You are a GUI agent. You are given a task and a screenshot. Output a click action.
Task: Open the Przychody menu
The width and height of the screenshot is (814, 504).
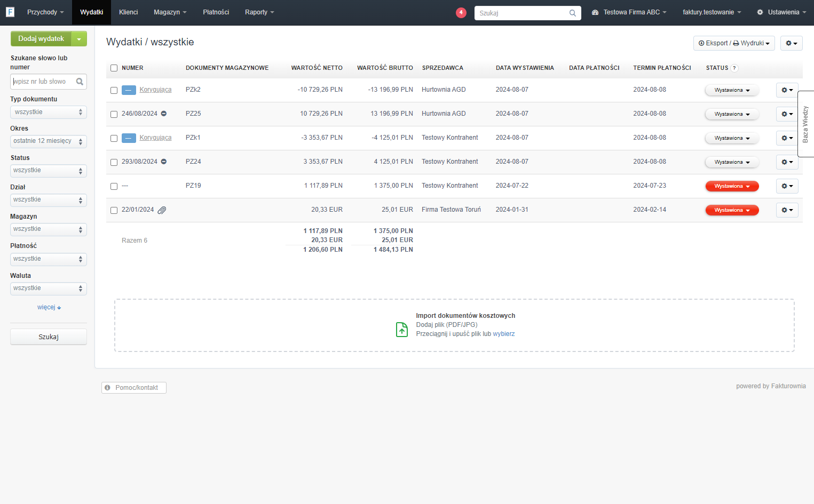(x=45, y=12)
